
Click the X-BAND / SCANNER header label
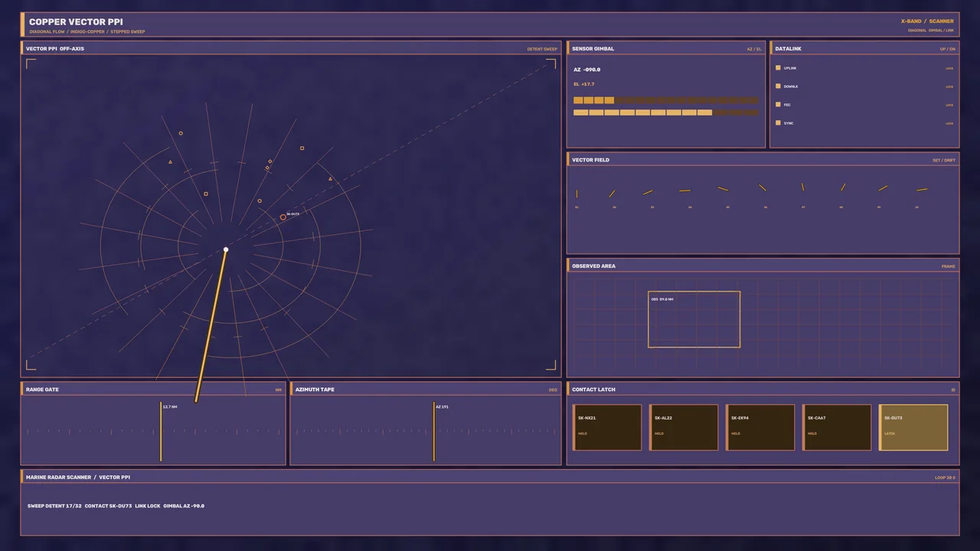click(x=927, y=21)
